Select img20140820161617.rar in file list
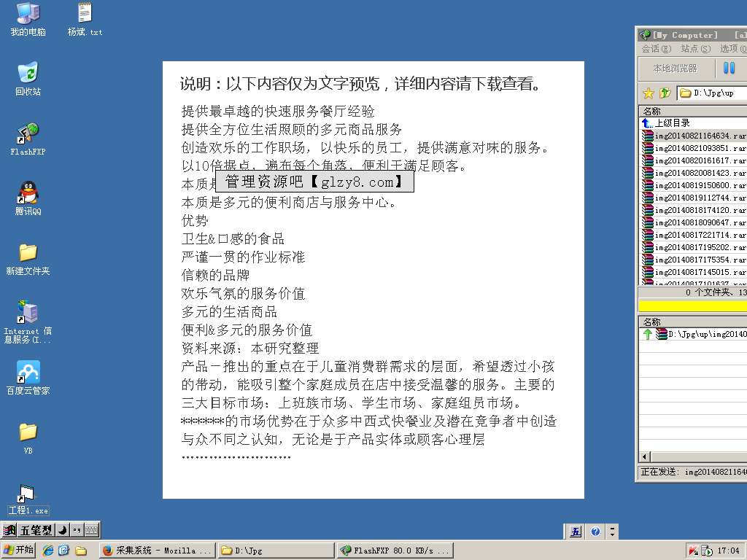 [x=694, y=160]
